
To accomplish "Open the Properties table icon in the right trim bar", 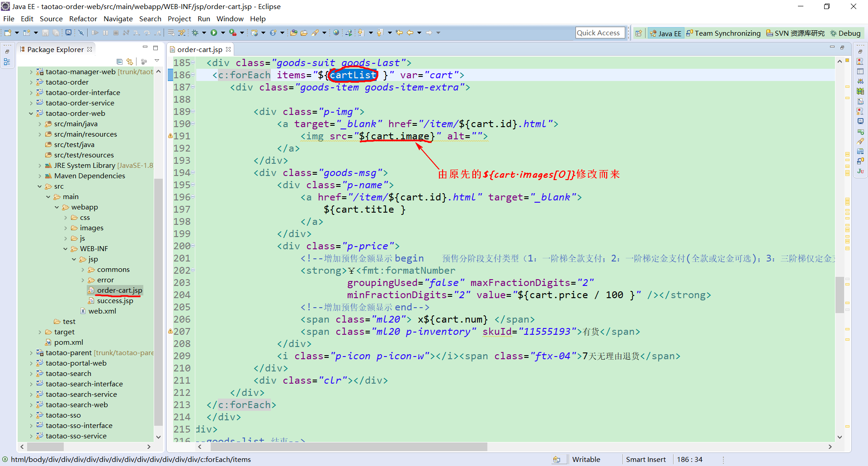I will click(860, 71).
